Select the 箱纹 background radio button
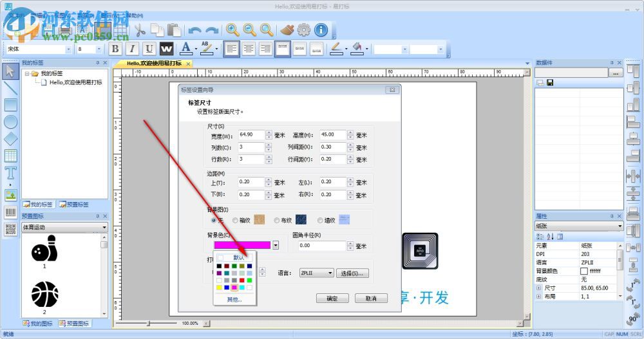The width and height of the screenshot is (644, 339). [235, 221]
